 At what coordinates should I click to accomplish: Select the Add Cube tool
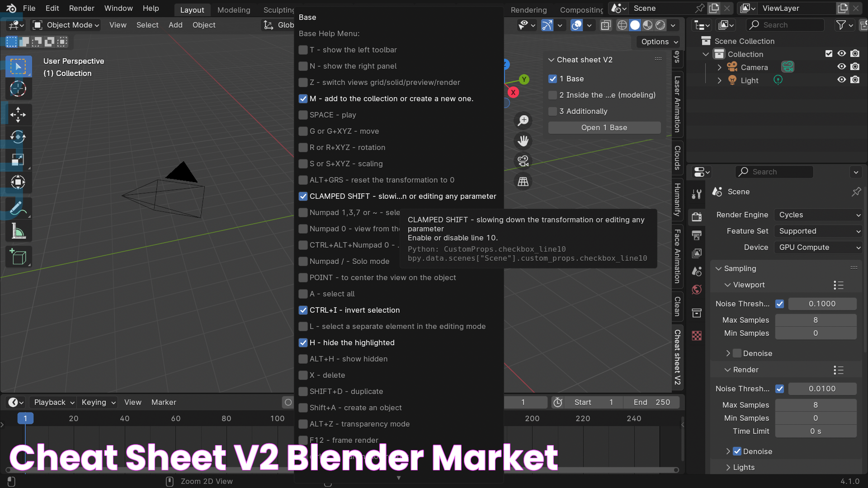[x=18, y=257]
